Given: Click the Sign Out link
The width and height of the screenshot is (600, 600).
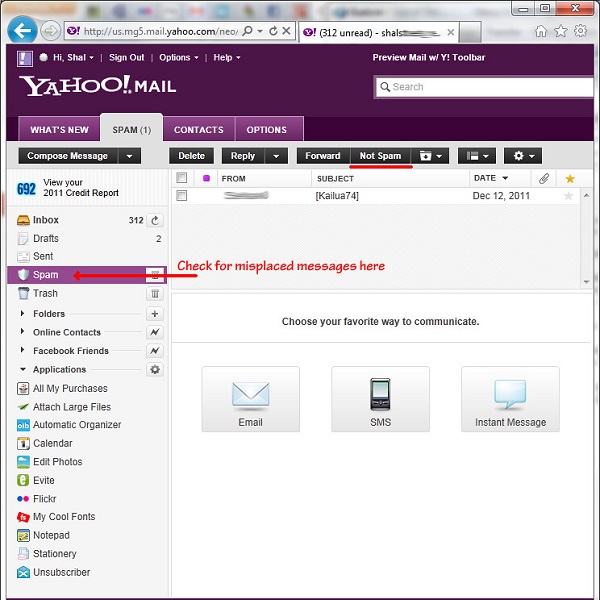Looking at the screenshot, I should pyautogui.click(x=126, y=58).
